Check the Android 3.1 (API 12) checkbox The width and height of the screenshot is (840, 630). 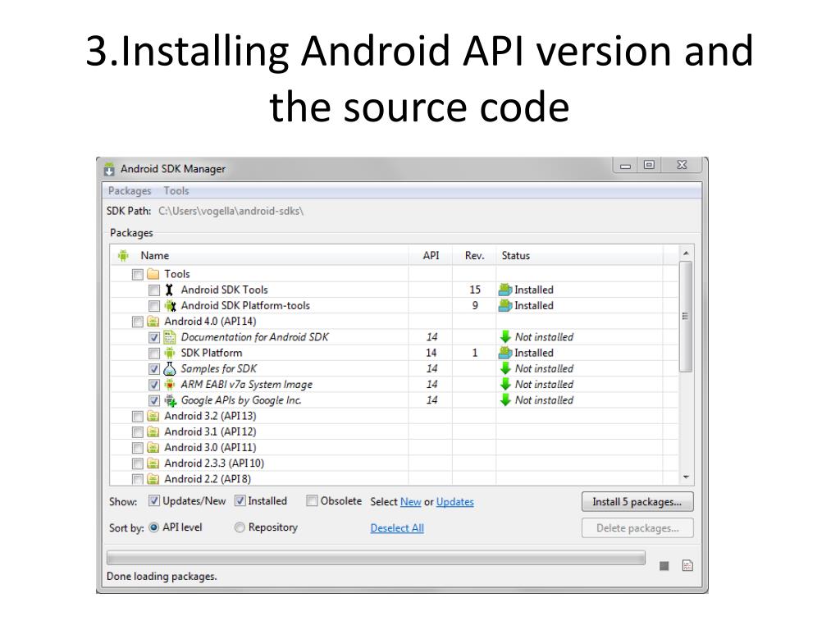click(x=138, y=432)
